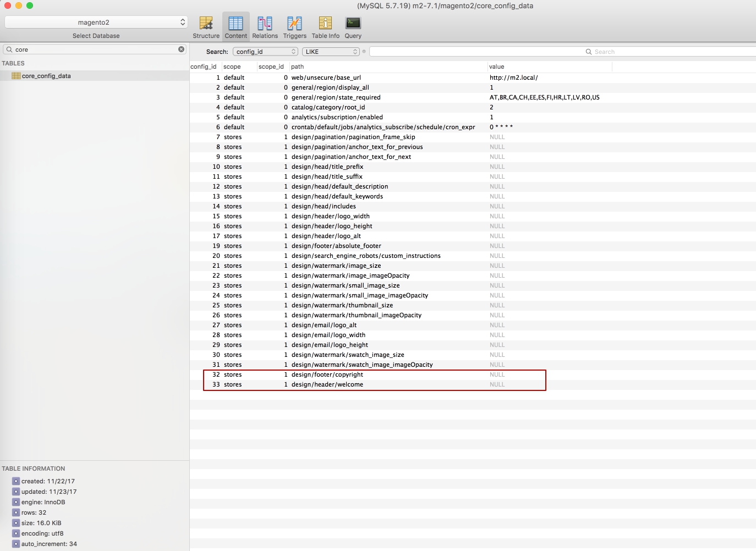Select design/watermark/thumbnail_size path
The image size is (756, 551).
(342, 305)
